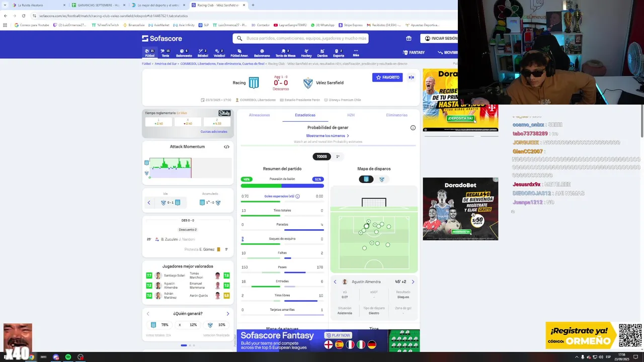The height and width of the screenshot is (362, 644).
Task: Select the 1º half period filter
Action: [x=338, y=156]
